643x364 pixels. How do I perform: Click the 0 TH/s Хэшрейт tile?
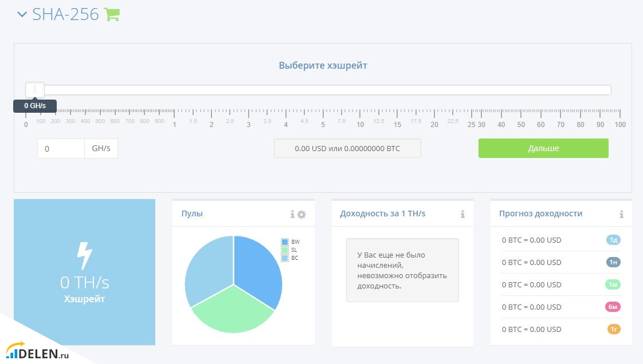pos(84,272)
